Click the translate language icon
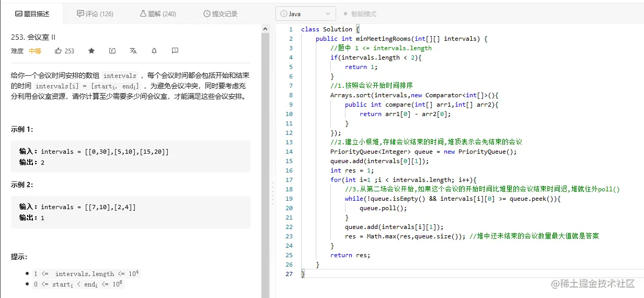 click(133, 51)
